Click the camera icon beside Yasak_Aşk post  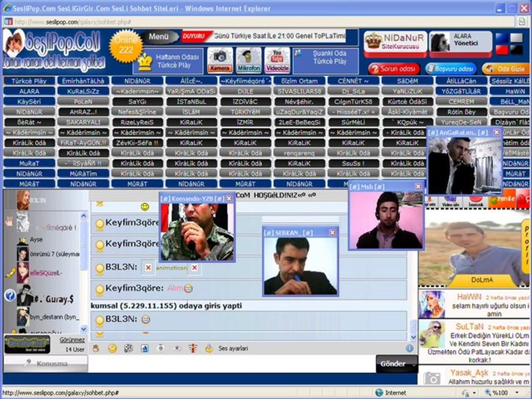point(432,378)
